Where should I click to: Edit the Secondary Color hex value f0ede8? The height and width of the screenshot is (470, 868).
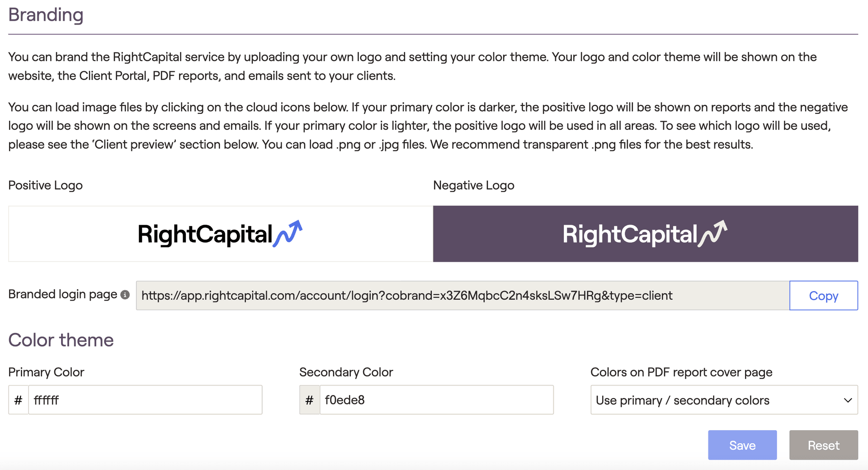436,400
